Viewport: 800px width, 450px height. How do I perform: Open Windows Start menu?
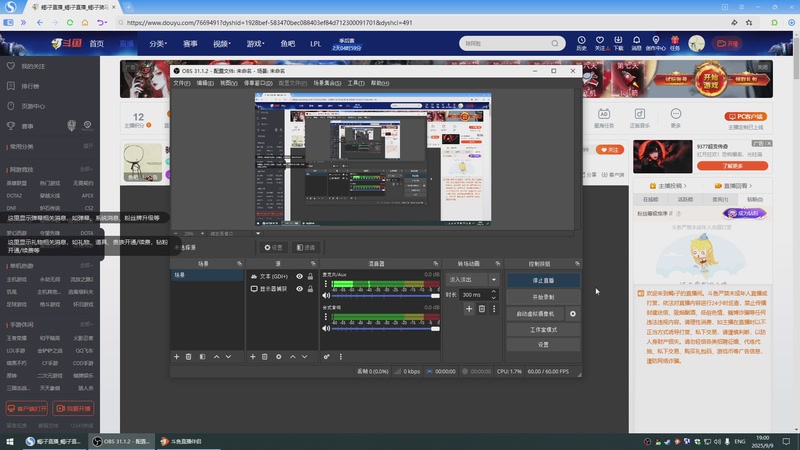click(10, 441)
